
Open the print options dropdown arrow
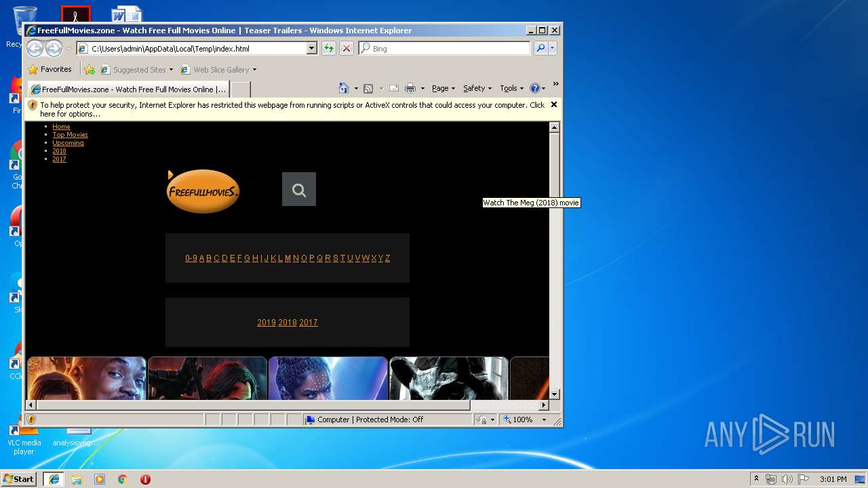click(x=422, y=89)
